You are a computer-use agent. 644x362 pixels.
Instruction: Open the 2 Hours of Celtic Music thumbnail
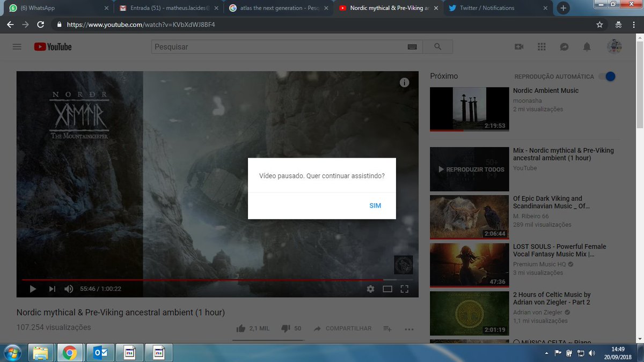pyautogui.click(x=469, y=313)
